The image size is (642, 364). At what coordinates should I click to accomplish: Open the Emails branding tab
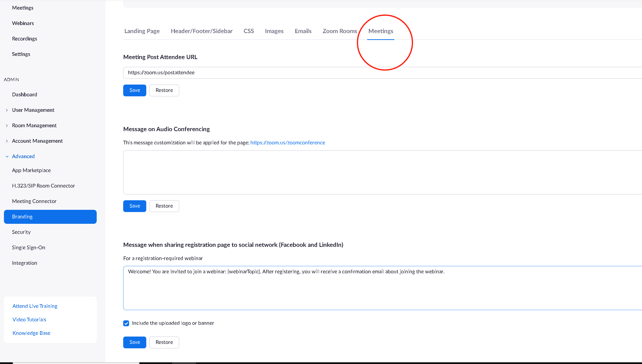point(303,31)
